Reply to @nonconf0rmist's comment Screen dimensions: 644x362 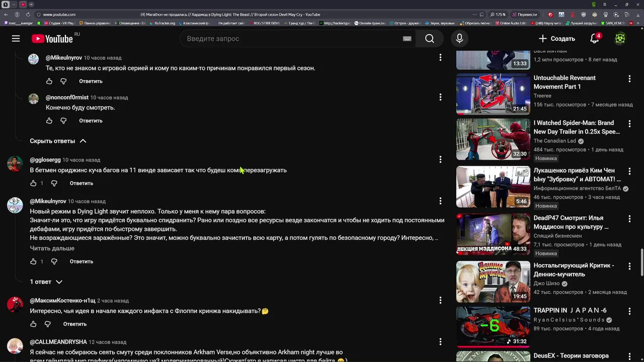click(x=91, y=121)
